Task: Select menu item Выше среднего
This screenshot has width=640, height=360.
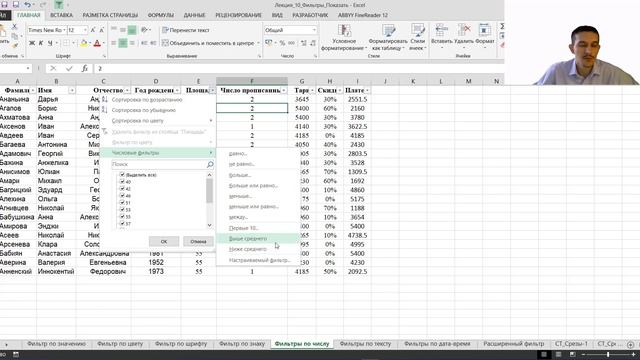Action: (x=258, y=238)
